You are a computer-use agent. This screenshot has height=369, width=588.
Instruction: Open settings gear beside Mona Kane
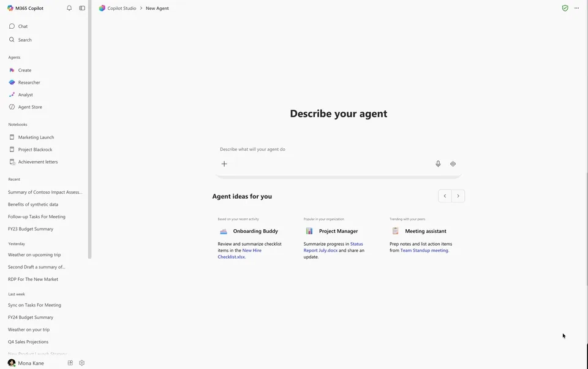click(82, 363)
